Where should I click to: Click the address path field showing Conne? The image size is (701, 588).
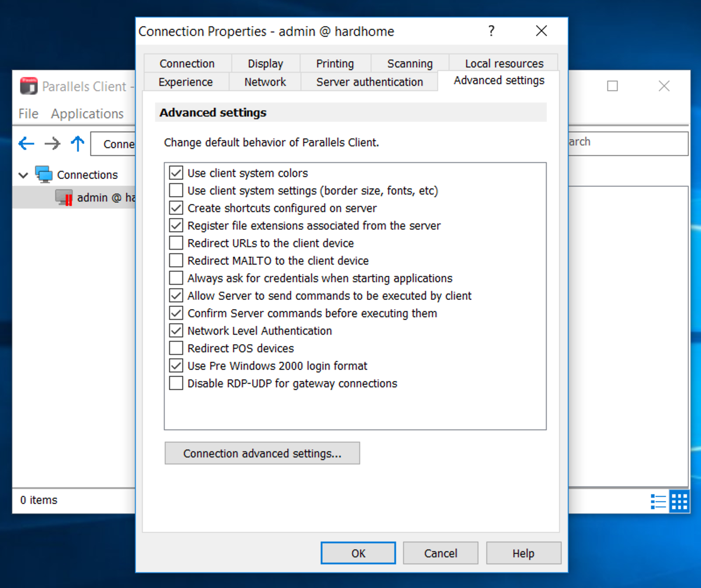tap(113, 144)
